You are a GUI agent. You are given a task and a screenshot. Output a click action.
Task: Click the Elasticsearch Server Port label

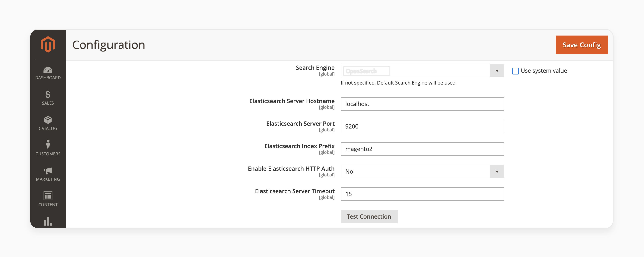point(300,123)
